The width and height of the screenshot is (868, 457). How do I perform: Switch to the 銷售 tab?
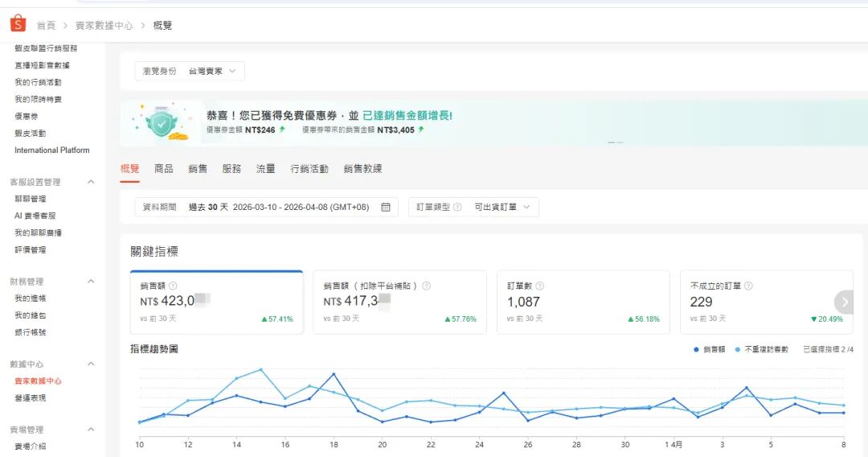[x=198, y=168]
